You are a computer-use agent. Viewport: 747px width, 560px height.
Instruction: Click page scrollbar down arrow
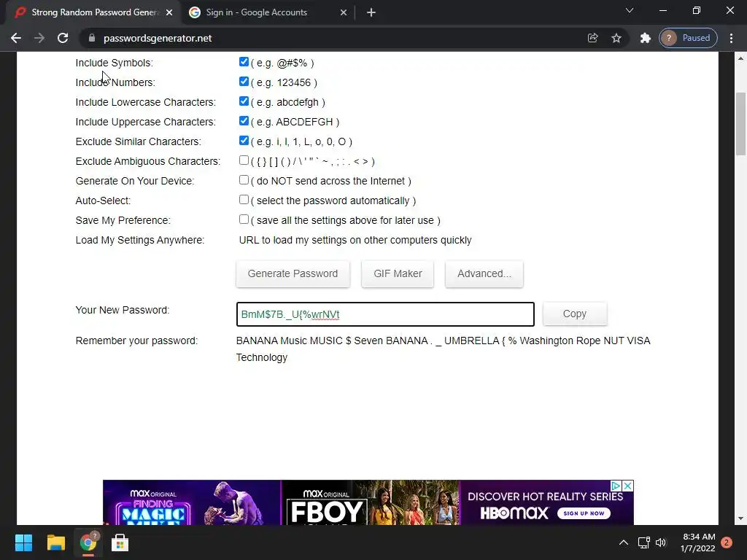(740, 518)
